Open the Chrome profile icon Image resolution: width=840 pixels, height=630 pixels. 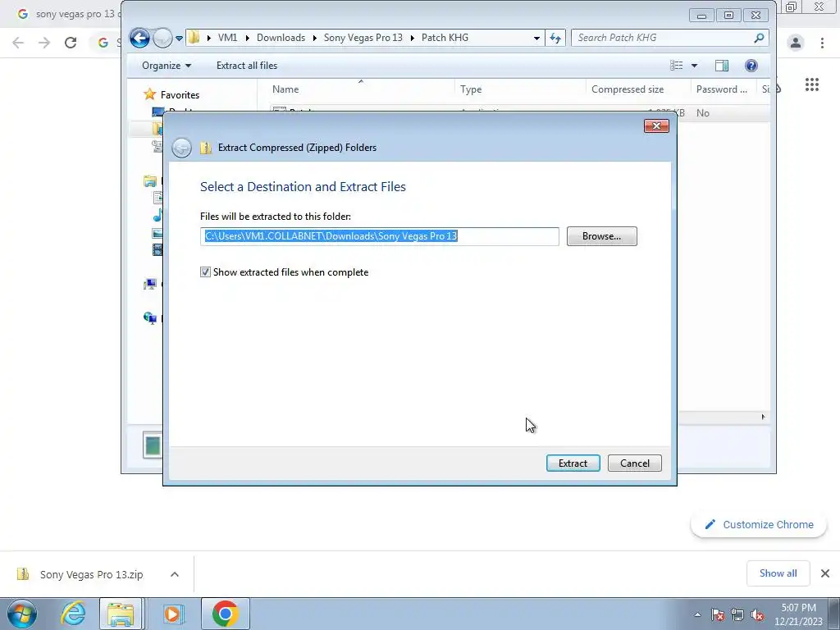(x=796, y=43)
